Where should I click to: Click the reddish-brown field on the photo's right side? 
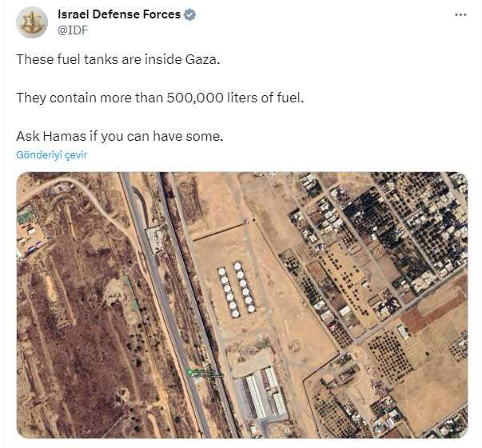422,318
